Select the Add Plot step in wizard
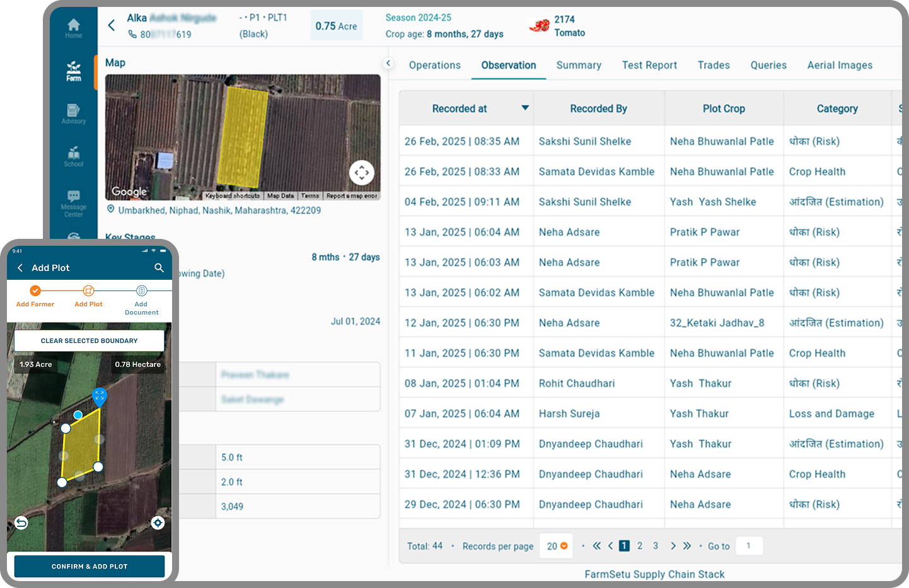 coord(88,296)
